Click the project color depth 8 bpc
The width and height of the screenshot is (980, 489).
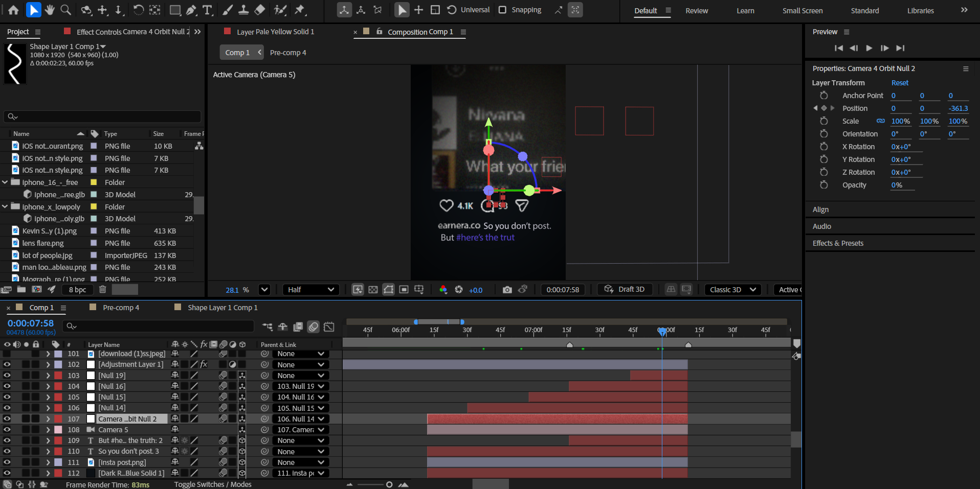coord(77,290)
